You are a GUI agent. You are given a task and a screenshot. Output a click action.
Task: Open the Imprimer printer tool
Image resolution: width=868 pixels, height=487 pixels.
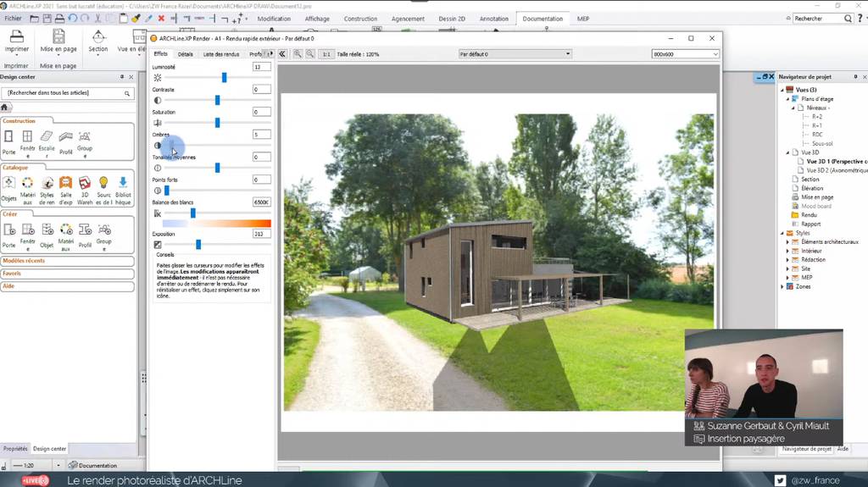17,41
